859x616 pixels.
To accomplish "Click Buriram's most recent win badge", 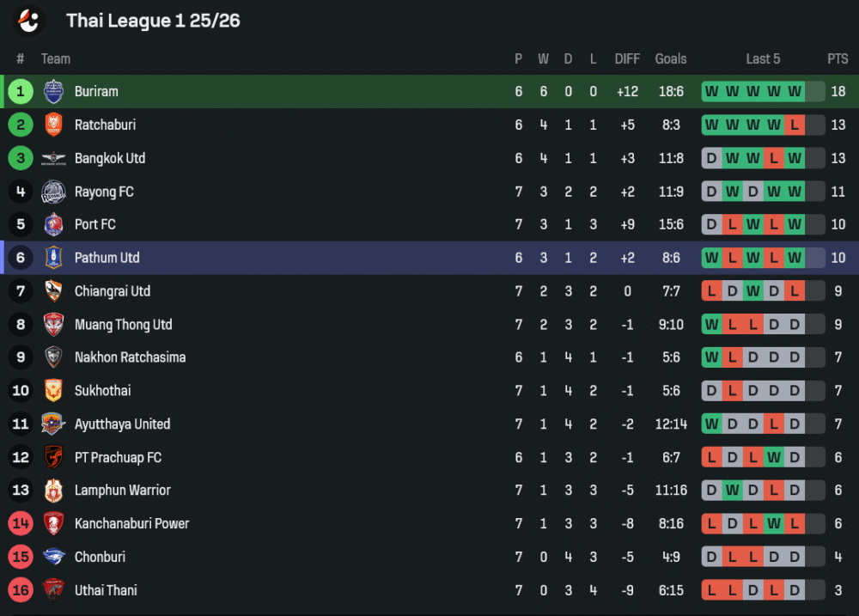I will [795, 92].
